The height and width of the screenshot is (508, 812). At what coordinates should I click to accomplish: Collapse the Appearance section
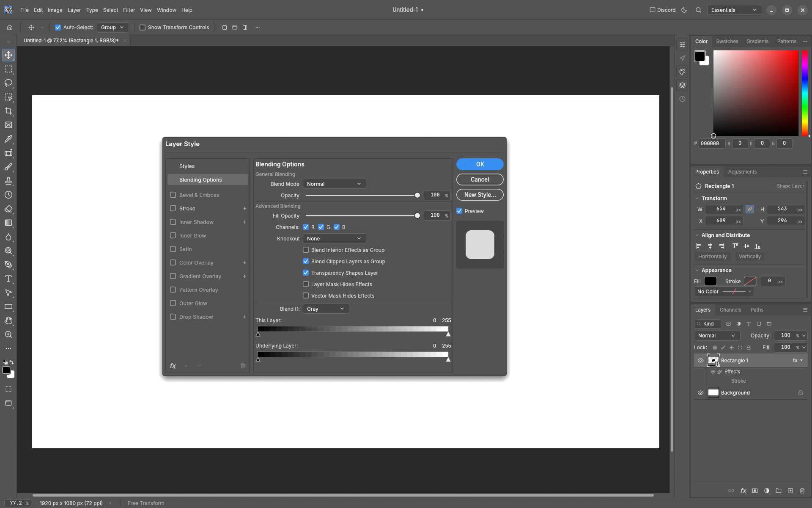[x=697, y=270]
